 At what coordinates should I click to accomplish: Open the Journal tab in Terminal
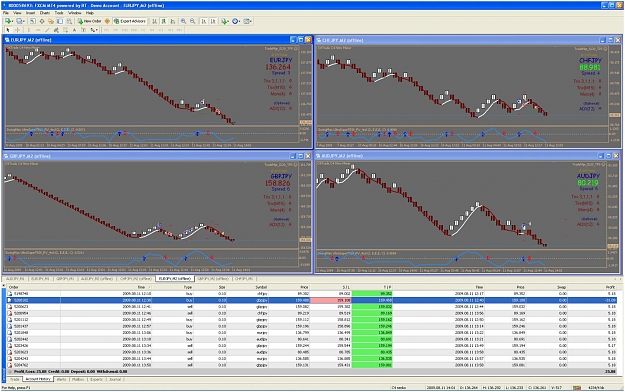[115, 379]
